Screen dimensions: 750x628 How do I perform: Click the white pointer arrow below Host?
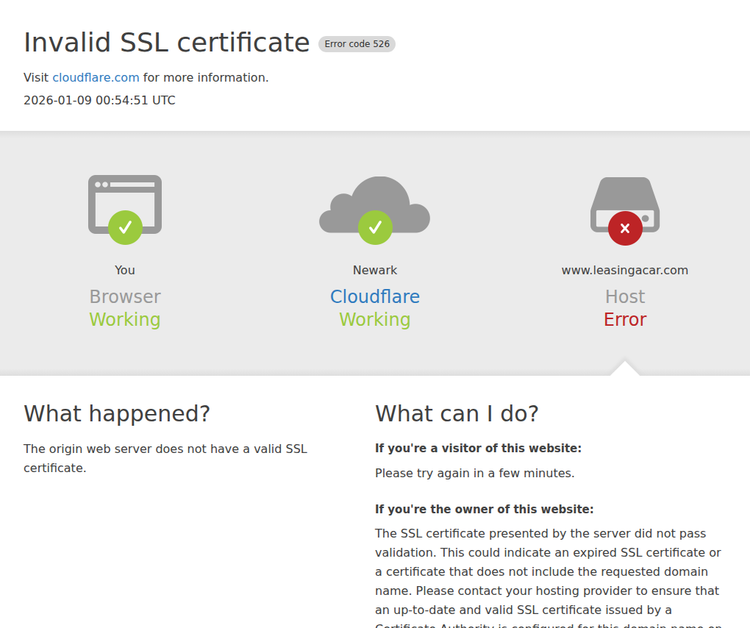click(x=625, y=368)
